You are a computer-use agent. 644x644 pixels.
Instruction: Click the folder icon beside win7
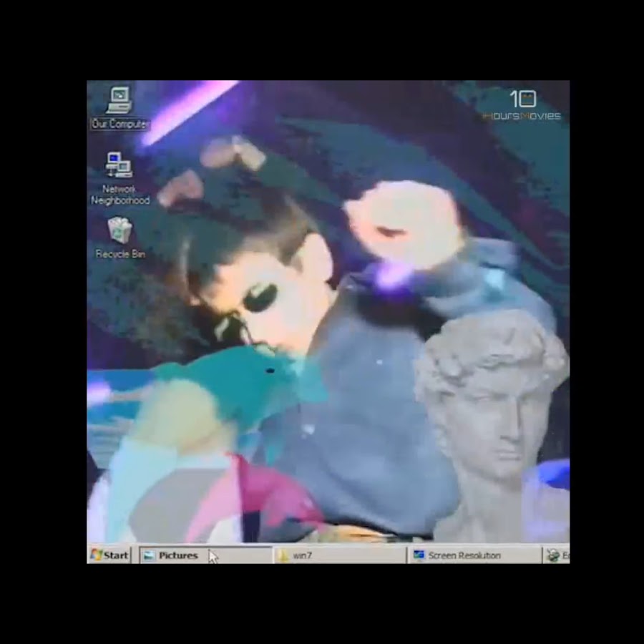coord(284,556)
